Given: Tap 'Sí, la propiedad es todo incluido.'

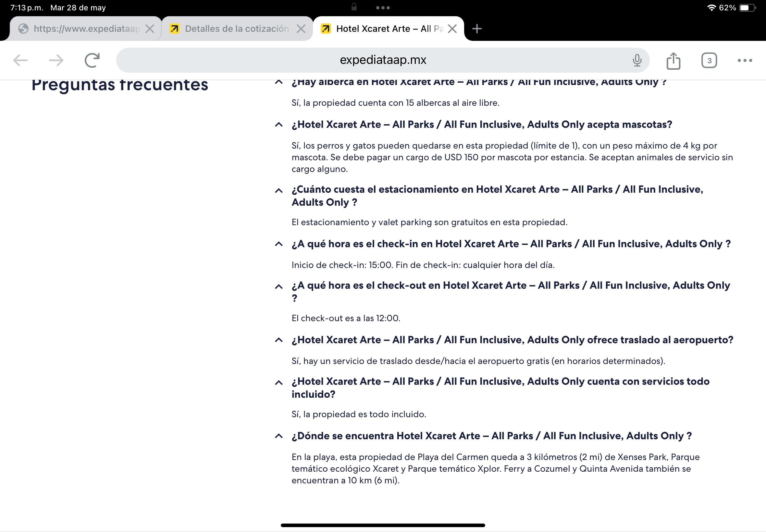Looking at the screenshot, I should click(x=359, y=414).
